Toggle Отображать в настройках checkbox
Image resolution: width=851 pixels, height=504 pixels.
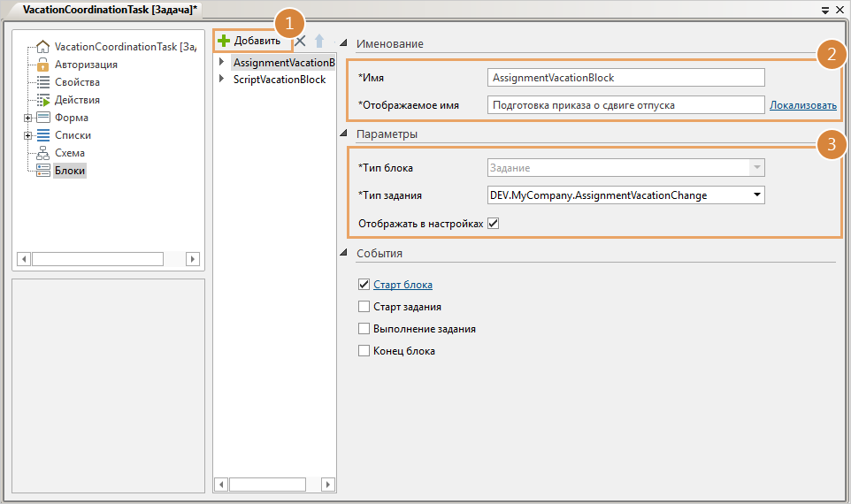click(494, 224)
